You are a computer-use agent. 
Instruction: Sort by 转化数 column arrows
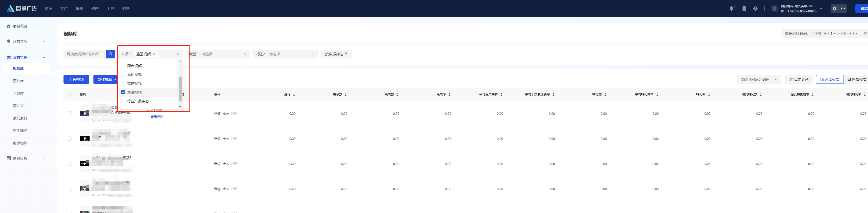pos(605,95)
